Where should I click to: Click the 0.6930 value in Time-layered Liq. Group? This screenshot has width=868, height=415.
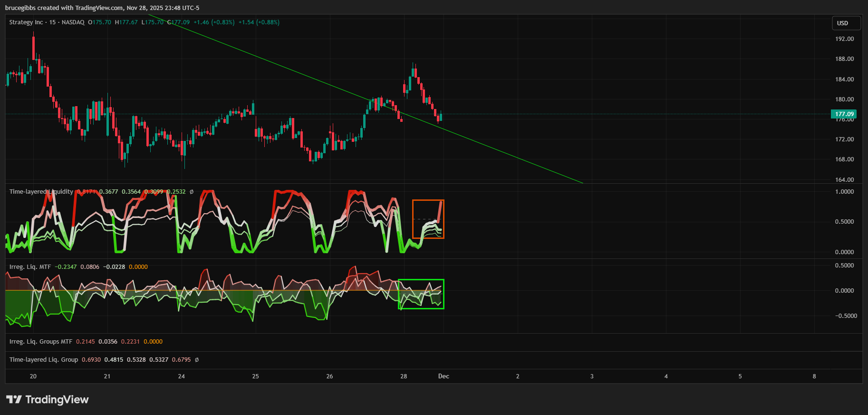(x=91, y=360)
